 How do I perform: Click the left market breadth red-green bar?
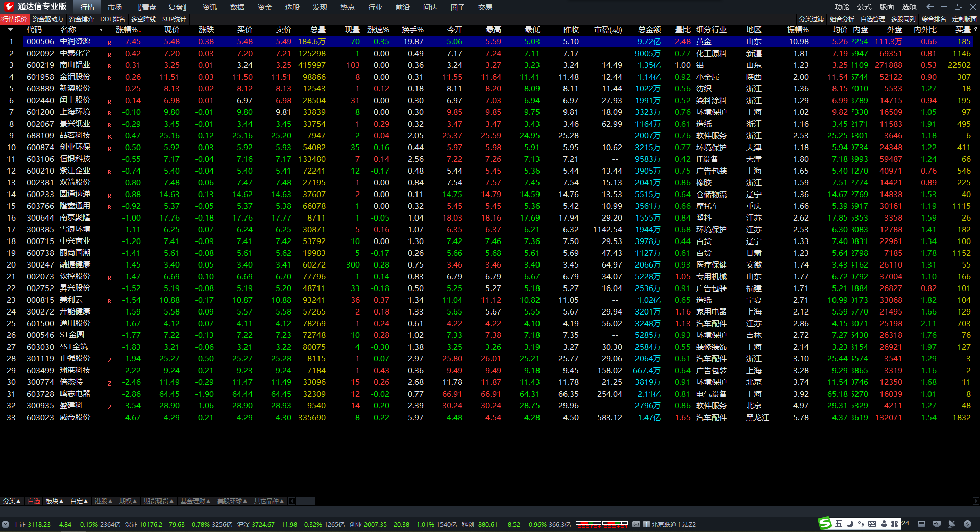click(589, 523)
